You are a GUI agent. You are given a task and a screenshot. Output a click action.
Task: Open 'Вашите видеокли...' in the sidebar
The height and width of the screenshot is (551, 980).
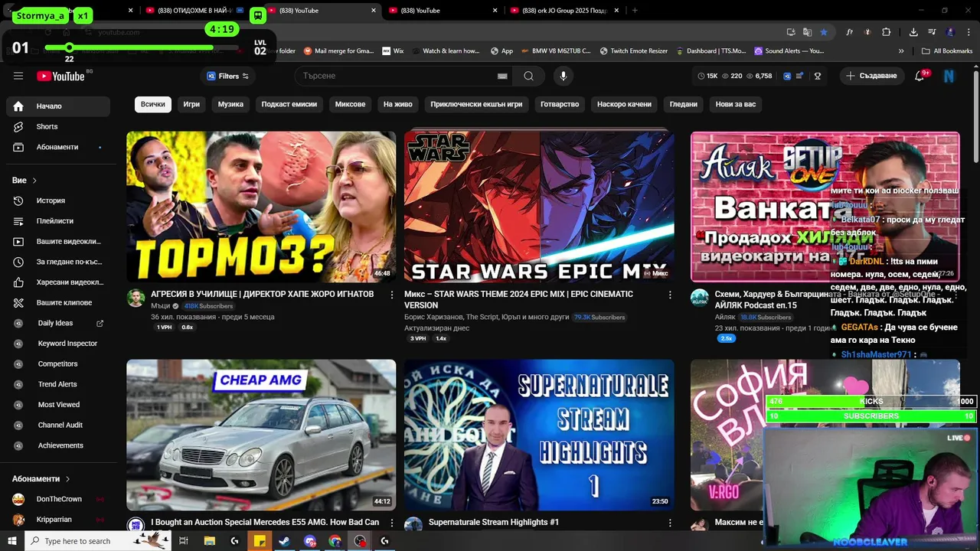58,241
